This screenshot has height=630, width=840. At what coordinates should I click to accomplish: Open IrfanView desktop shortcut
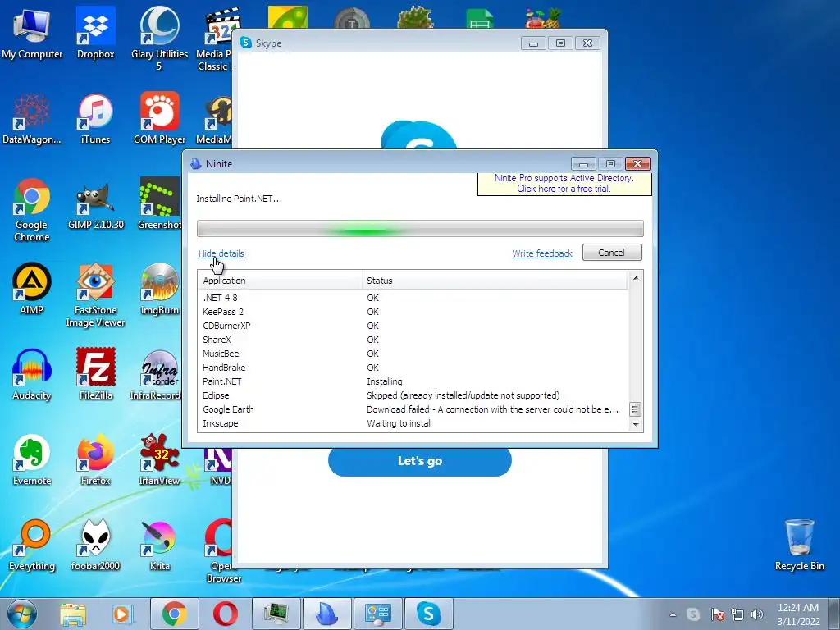pos(159,461)
